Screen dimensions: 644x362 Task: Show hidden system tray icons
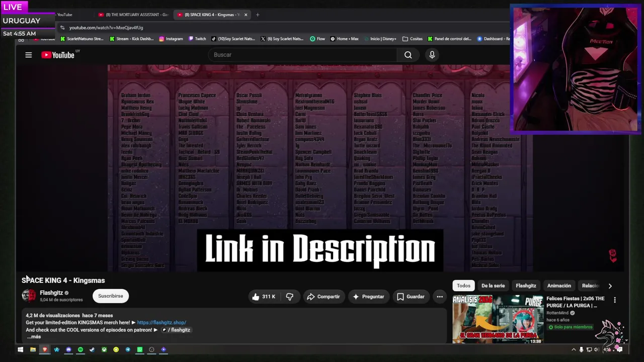click(574, 349)
